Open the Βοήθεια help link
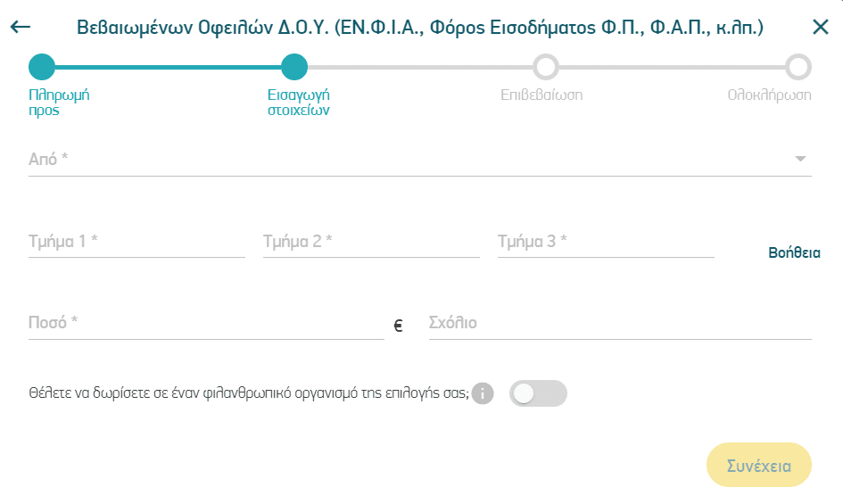Image resolution: width=843 pixels, height=504 pixels. point(794,252)
